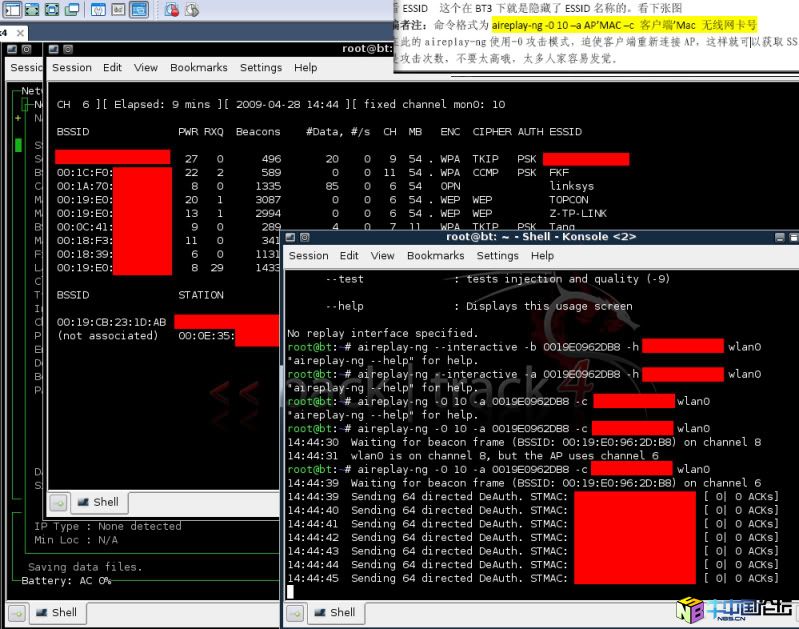The width and height of the screenshot is (799, 629).
Task: Click sticky pin icon of airodump Konsole
Action: (68, 49)
